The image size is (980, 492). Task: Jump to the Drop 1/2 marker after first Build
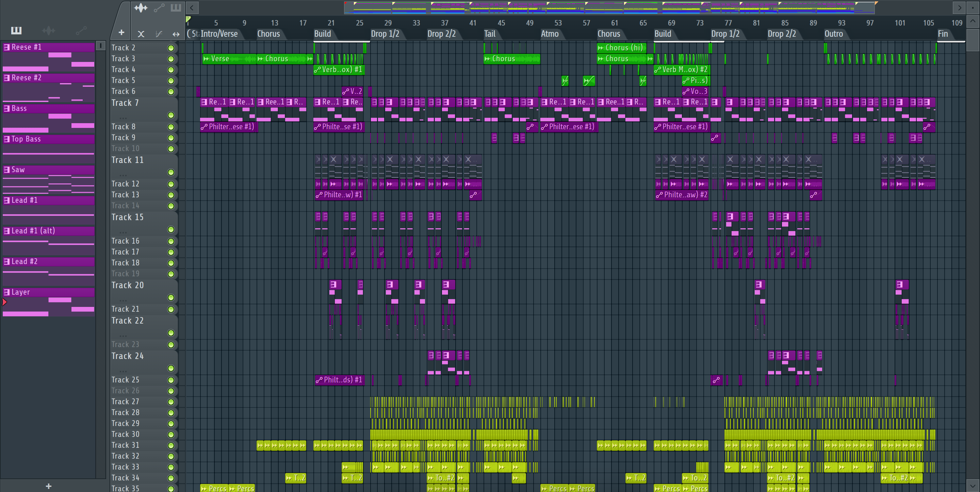pos(385,34)
